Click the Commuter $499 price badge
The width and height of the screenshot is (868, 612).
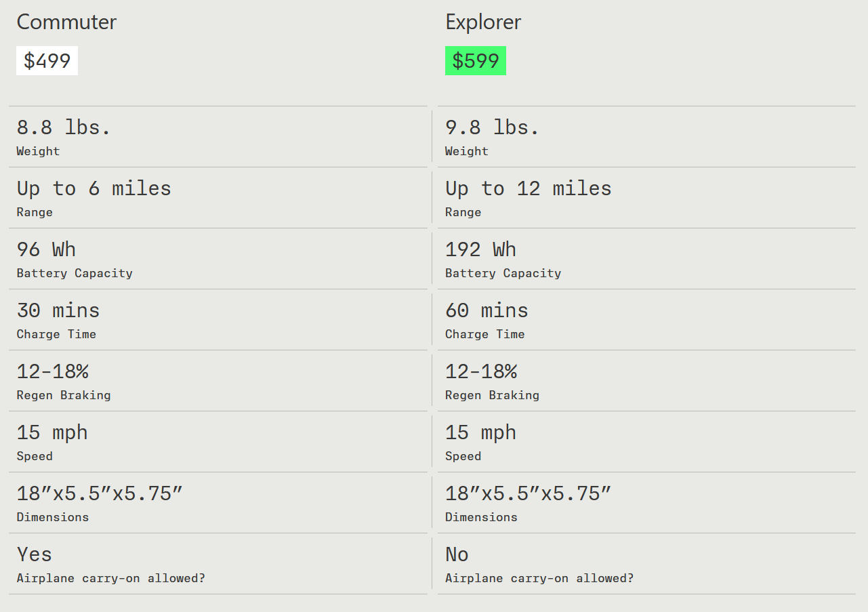coord(47,61)
